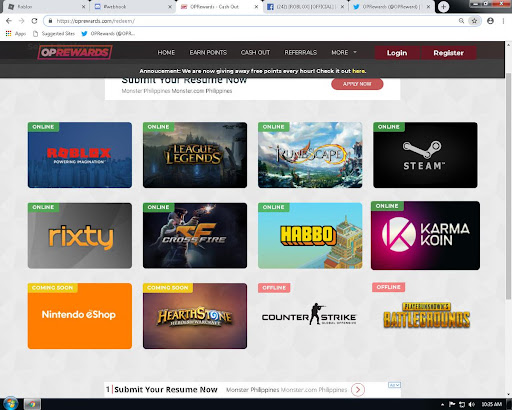Switch to the second browser tab
Viewport: 512px width, 410px height.
[133, 7]
